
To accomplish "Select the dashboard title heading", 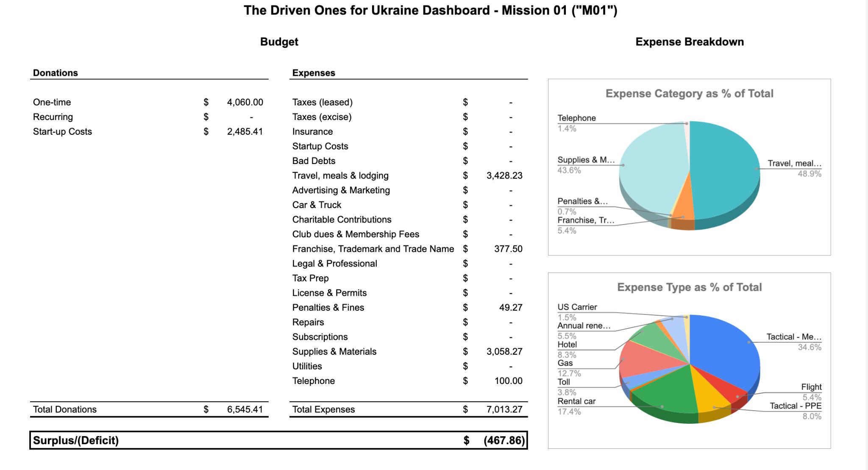I will point(430,10).
